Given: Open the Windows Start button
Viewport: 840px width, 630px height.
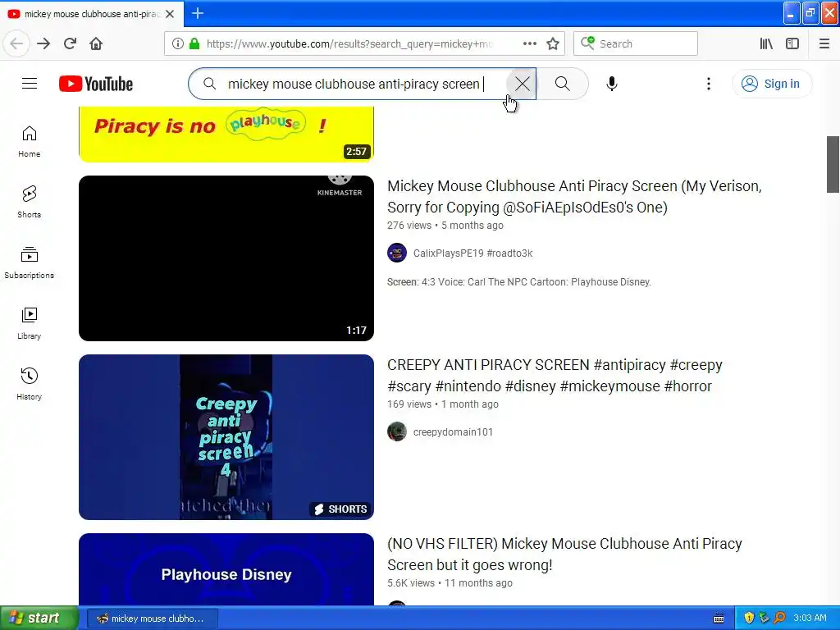Looking at the screenshot, I should [39, 618].
